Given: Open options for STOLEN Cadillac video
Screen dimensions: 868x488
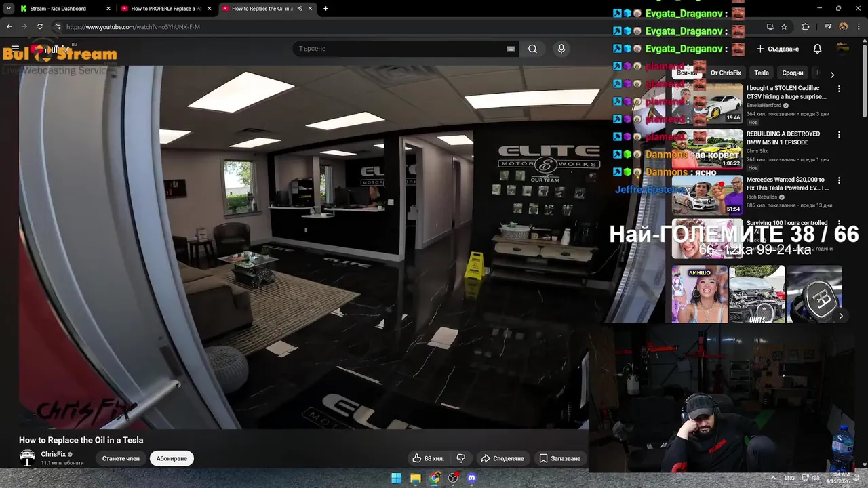Looking at the screenshot, I should click(839, 89).
